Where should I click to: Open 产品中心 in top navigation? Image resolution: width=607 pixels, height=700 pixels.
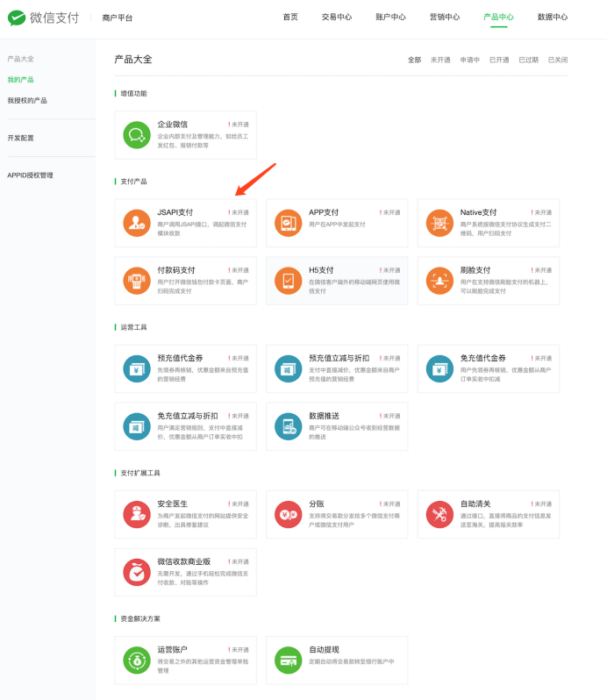(x=499, y=17)
